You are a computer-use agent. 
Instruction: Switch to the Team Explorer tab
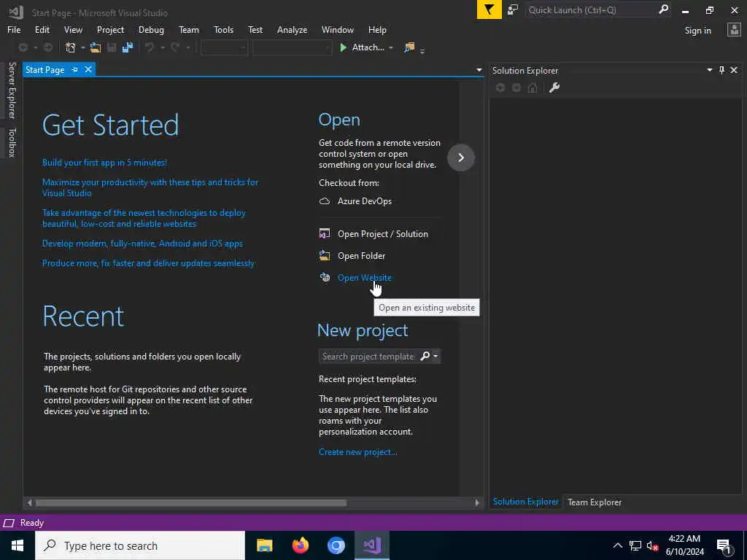594,502
